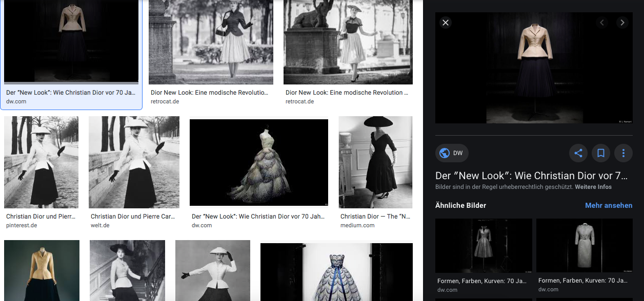Go to previous image with left chevron
This screenshot has height=301, width=644.
point(602,23)
